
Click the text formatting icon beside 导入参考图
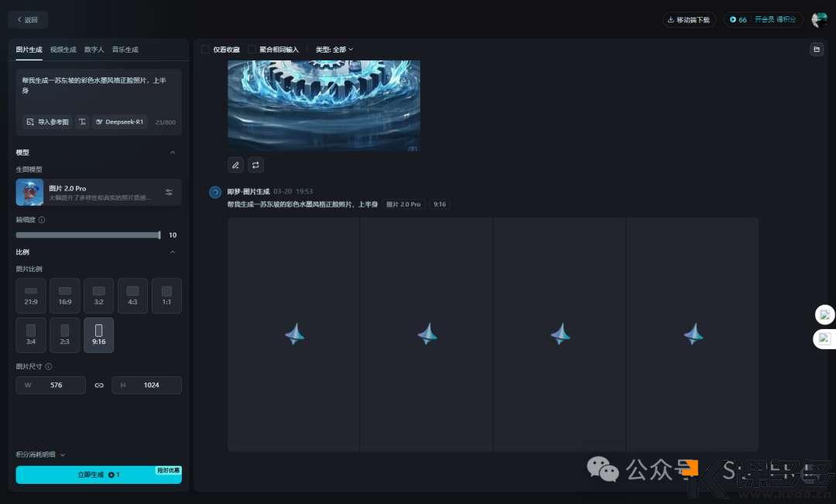[82, 122]
